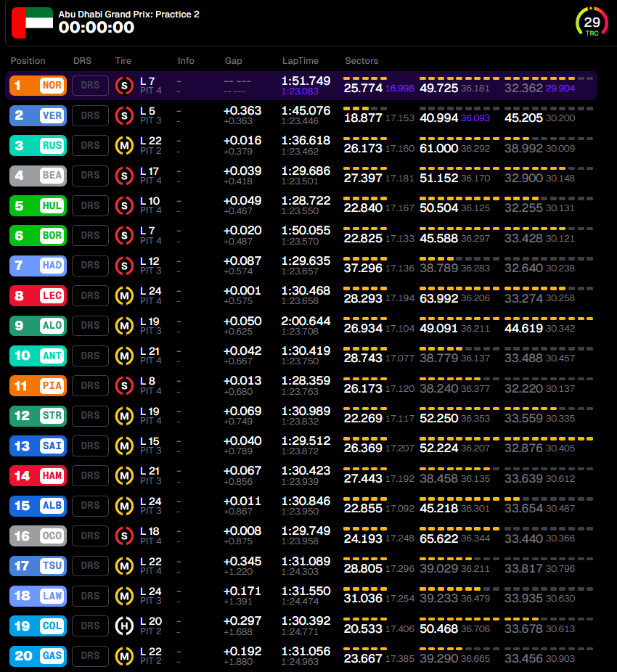Screen dimensions: 617x672
Task: Click BEA's soft tire icon
Action: [124, 176]
